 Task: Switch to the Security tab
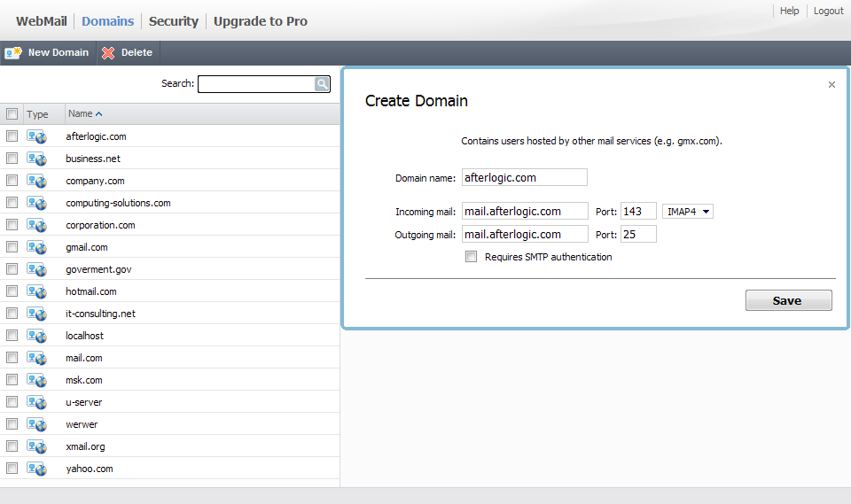174,21
